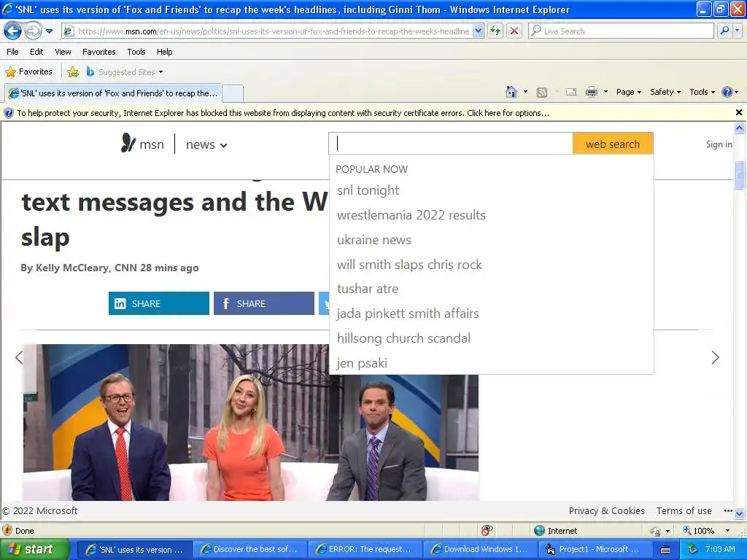Open the Tools menu in the menu bar
The width and height of the screenshot is (747, 560).
coord(136,52)
